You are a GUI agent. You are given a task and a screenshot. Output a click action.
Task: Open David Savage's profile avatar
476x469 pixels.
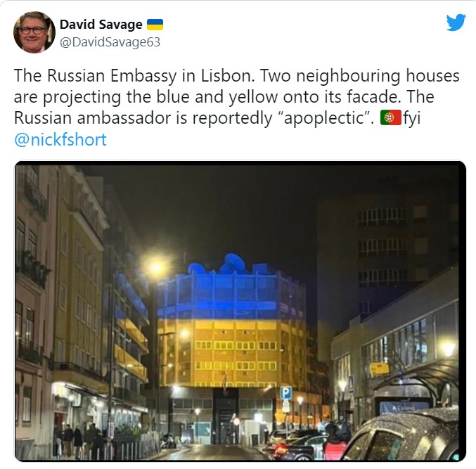[x=34, y=32]
